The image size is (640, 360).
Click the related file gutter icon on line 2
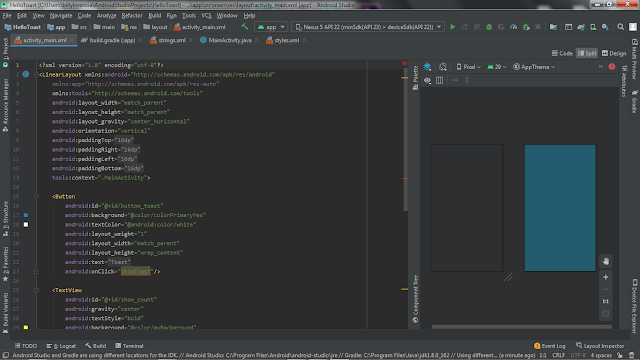[26, 74]
